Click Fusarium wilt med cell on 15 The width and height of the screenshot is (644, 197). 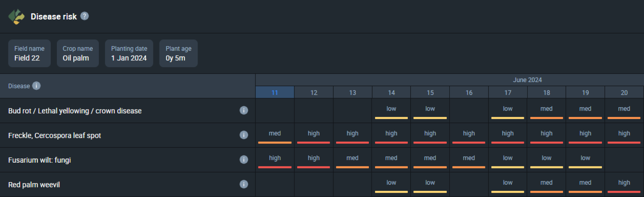[x=430, y=160]
